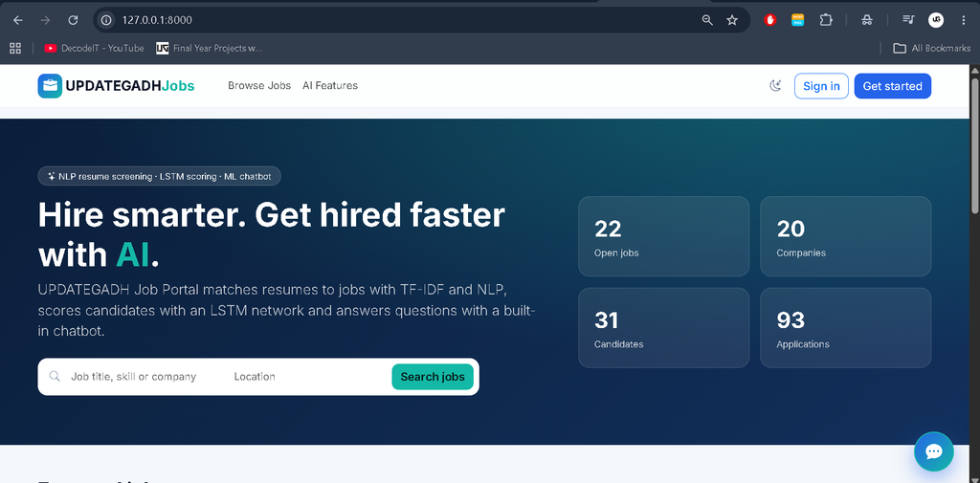Screen dimensions: 980x483
Task: Click the Hire smarter headline text
Action: [x=271, y=234]
